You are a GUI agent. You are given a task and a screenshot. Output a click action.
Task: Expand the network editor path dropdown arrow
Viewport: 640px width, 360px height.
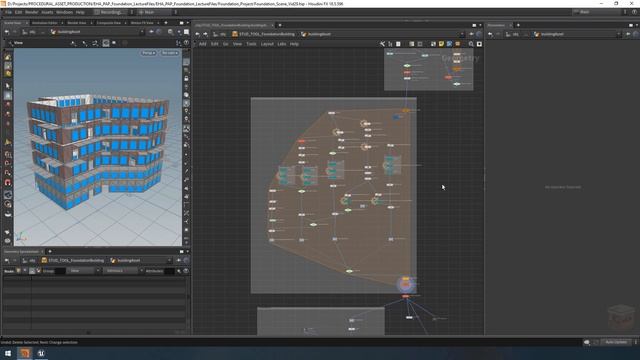[462, 34]
